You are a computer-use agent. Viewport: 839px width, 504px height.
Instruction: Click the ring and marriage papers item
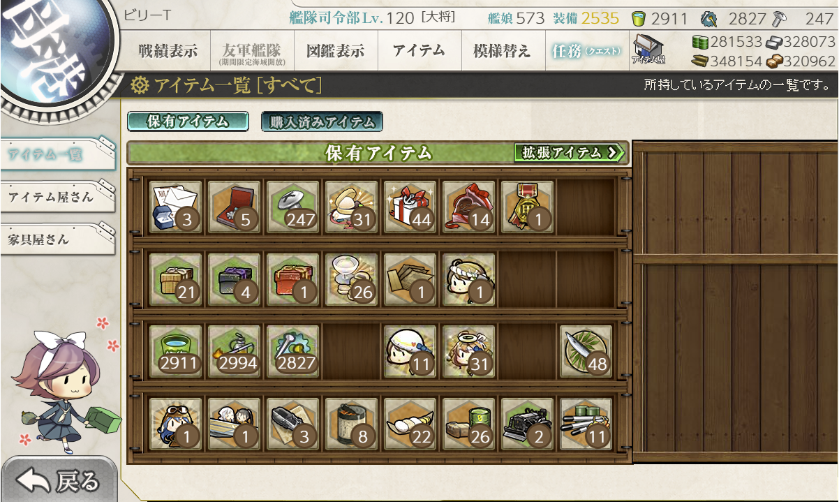pyautogui.click(x=176, y=207)
